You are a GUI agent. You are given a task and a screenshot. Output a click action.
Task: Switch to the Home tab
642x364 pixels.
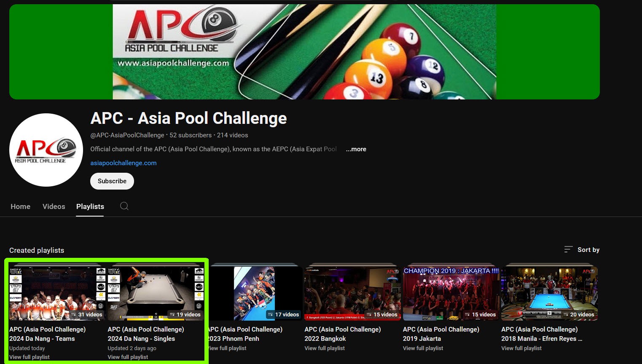coord(20,206)
